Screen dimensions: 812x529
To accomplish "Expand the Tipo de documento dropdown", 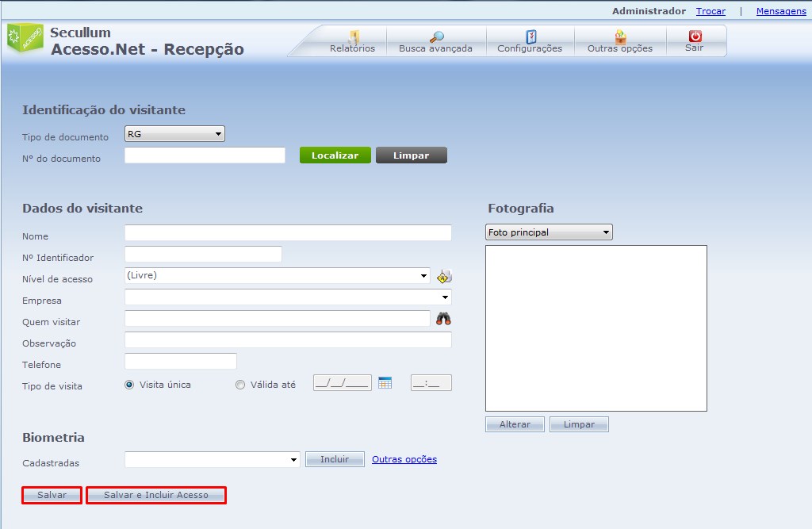I will (x=174, y=134).
